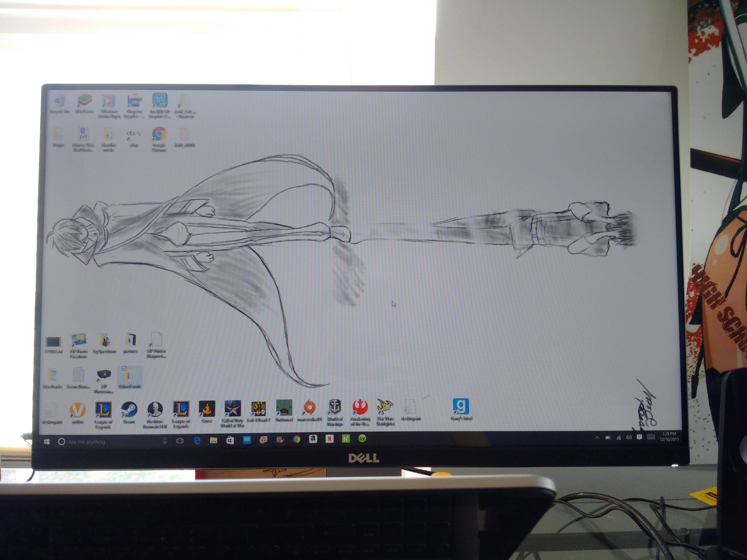The height and width of the screenshot is (560, 747).
Task: Open the Windows Start menu
Action: point(47,442)
